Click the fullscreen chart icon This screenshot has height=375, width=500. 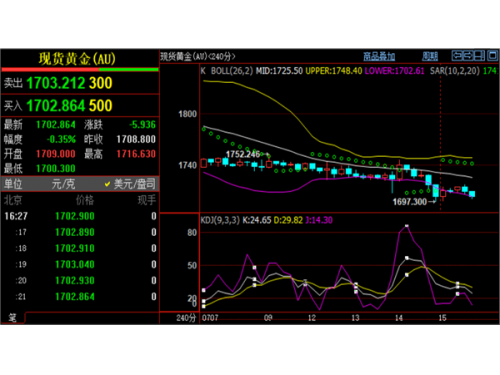[x=492, y=56]
